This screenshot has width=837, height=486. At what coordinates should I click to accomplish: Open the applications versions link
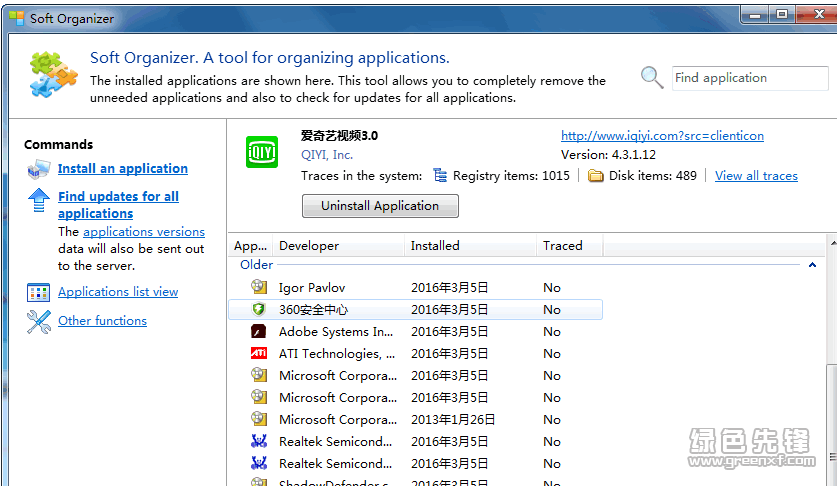tap(144, 232)
